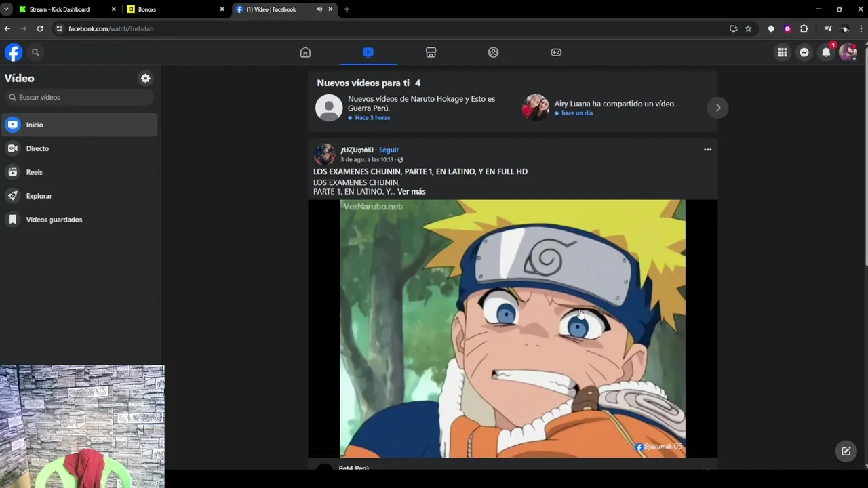Click the Facebook logo icon

tap(14, 52)
